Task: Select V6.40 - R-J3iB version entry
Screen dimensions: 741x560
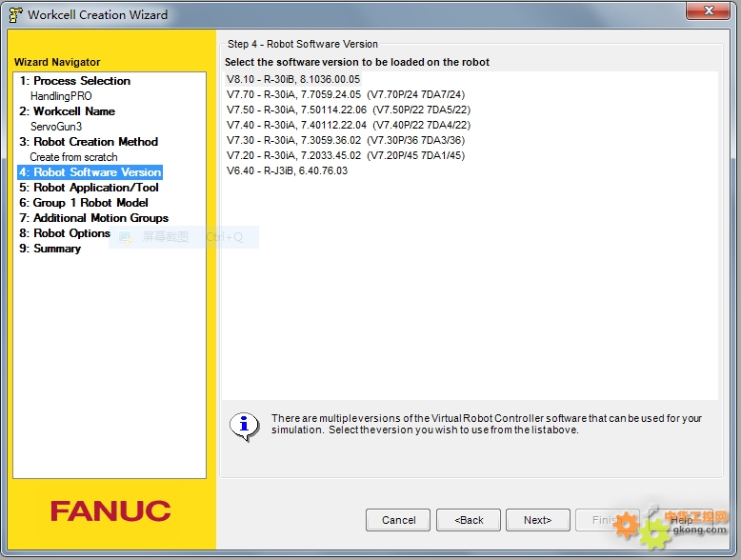Action: [x=287, y=170]
